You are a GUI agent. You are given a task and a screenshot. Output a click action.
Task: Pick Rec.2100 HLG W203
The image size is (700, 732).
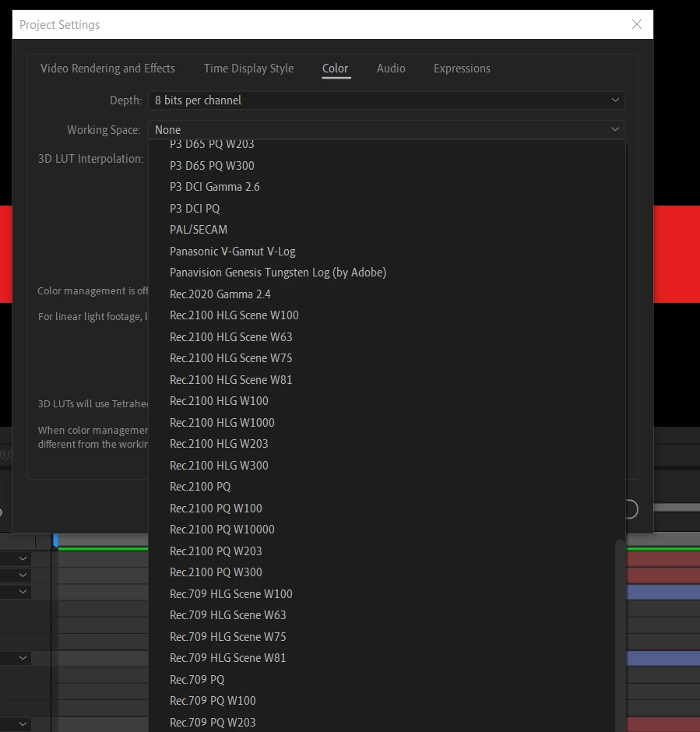(387, 444)
